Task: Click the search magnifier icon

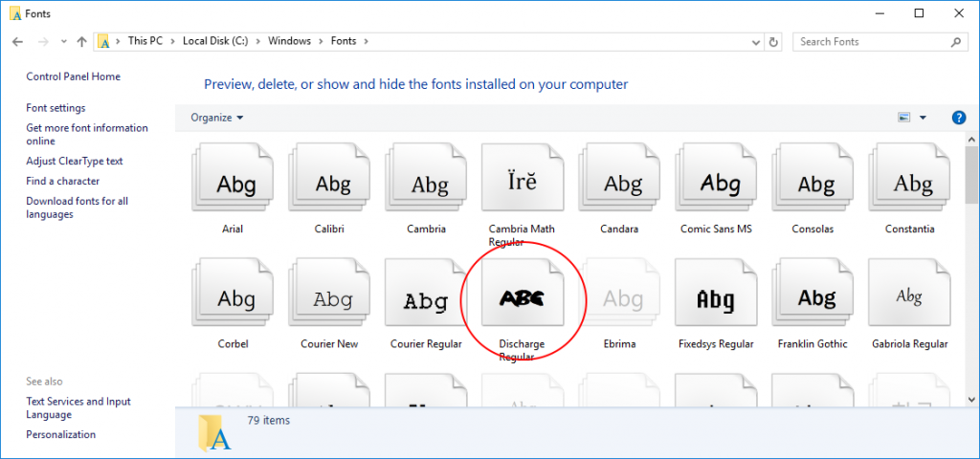Action: coord(956,42)
